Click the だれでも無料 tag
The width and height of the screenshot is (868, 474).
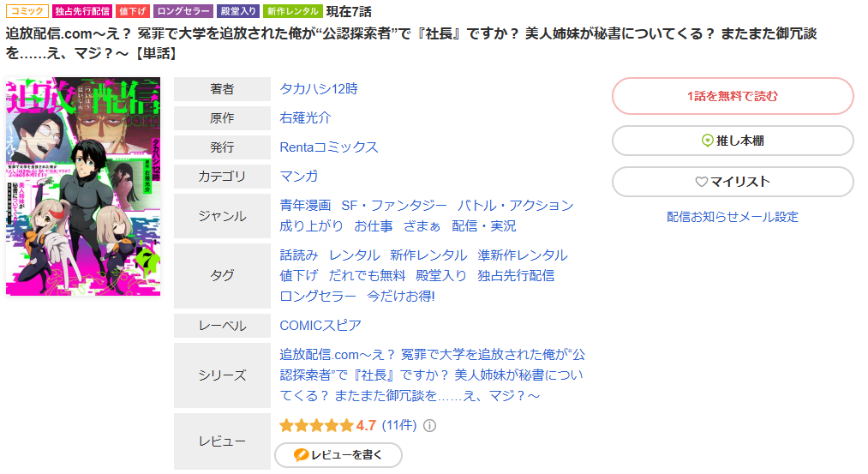(x=367, y=275)
